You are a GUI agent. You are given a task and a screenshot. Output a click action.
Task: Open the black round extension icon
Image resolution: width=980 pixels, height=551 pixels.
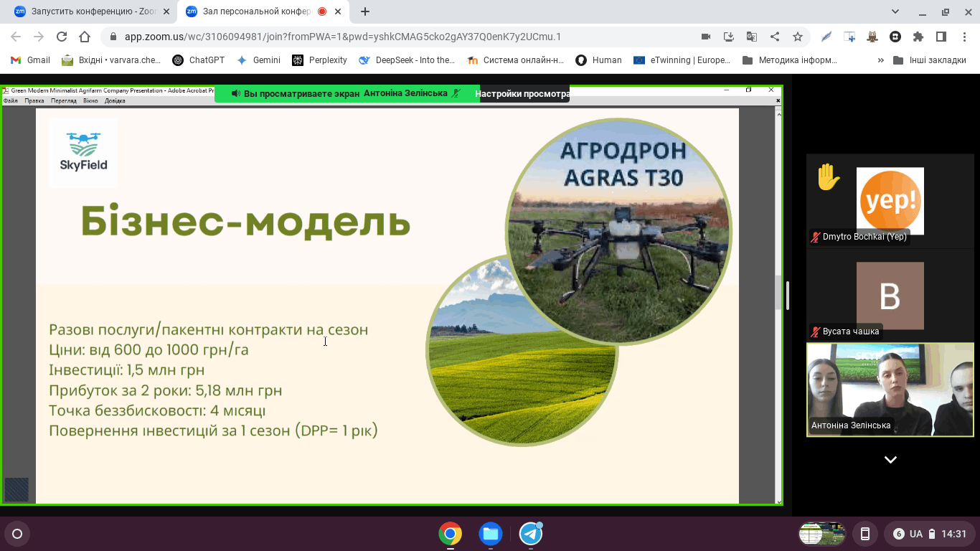895,37
